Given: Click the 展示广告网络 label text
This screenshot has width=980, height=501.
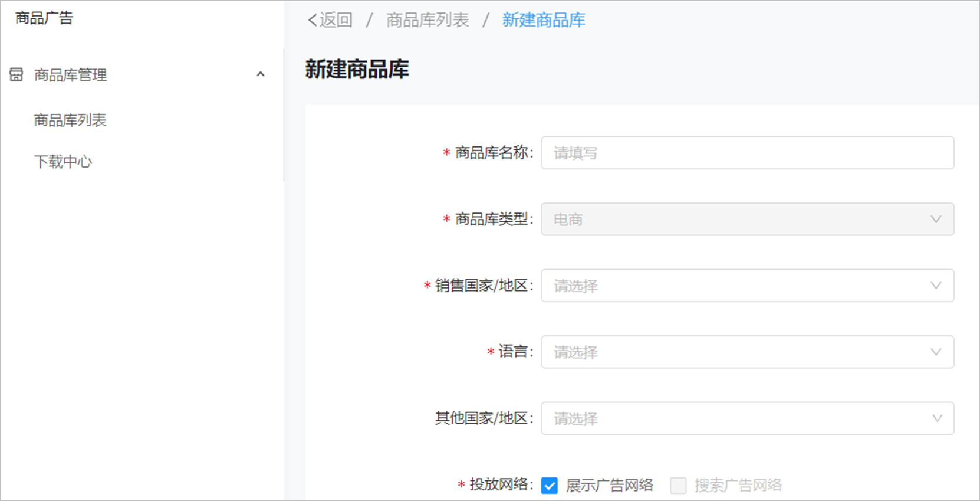Looking at the screenshot, I should [x=610, y=486].
